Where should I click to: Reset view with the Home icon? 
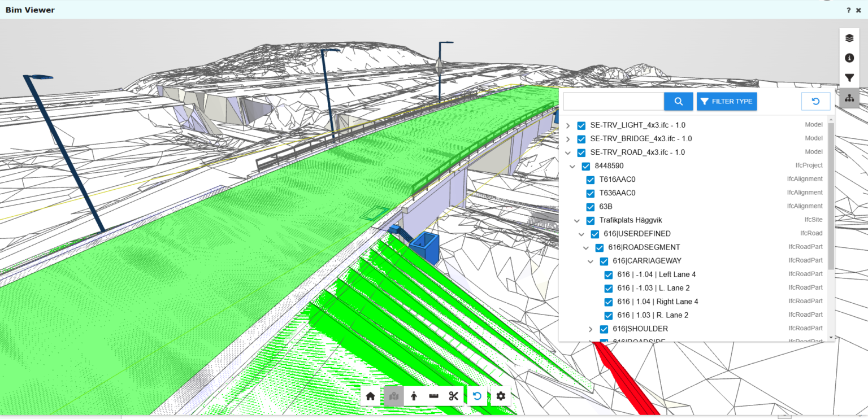[x=371, y=396]
